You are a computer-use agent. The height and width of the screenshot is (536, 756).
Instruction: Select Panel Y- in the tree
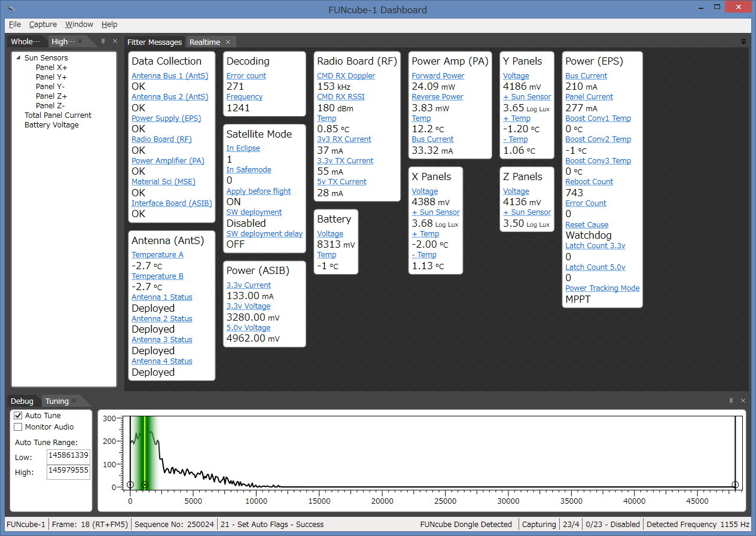(50, 87)
